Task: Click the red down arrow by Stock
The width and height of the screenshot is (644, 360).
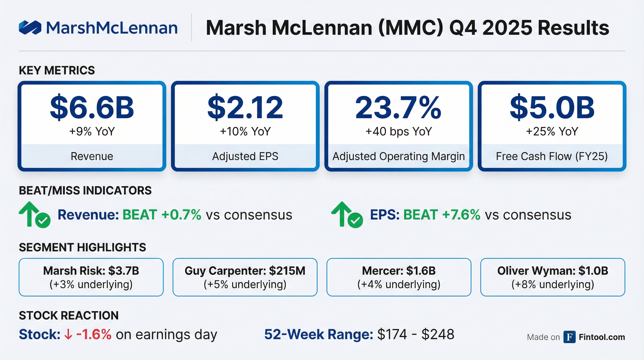Action: coord(68,334)
